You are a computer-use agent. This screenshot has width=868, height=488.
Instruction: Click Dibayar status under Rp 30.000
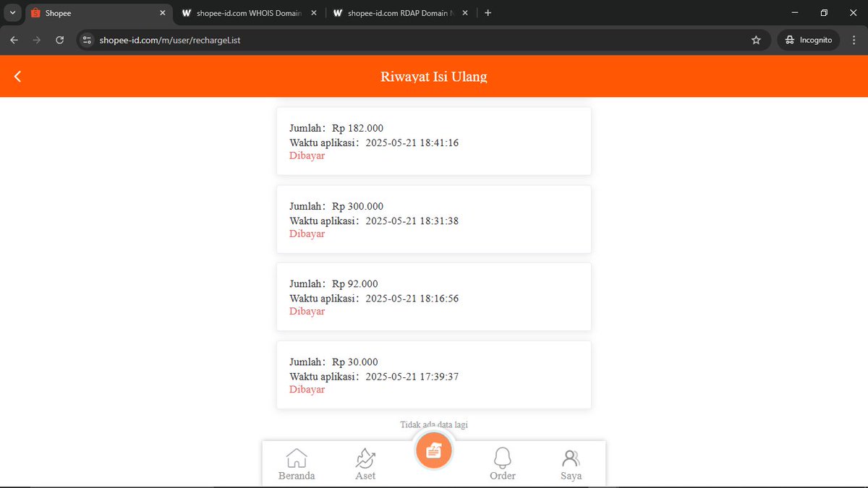pos(307,389)
